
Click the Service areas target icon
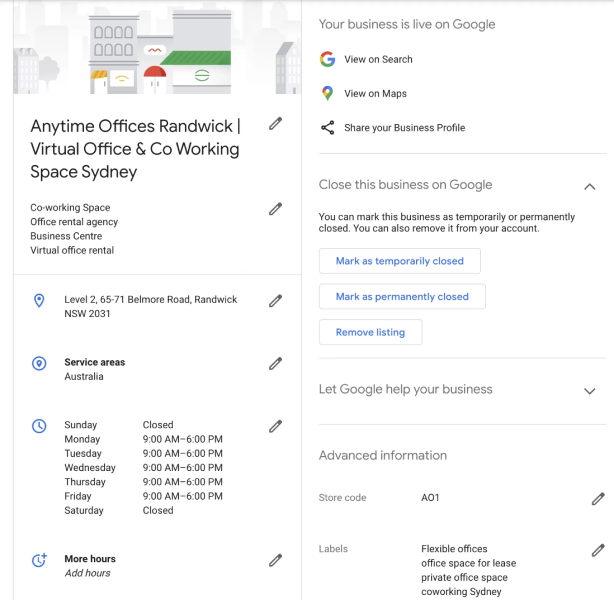click(x=39, y=363)
